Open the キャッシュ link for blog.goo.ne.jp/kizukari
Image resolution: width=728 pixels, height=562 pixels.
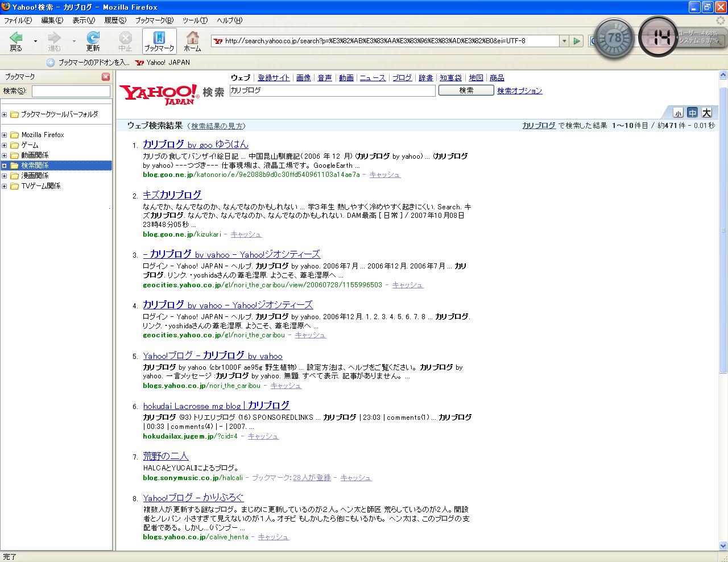(x=246, y=234)
